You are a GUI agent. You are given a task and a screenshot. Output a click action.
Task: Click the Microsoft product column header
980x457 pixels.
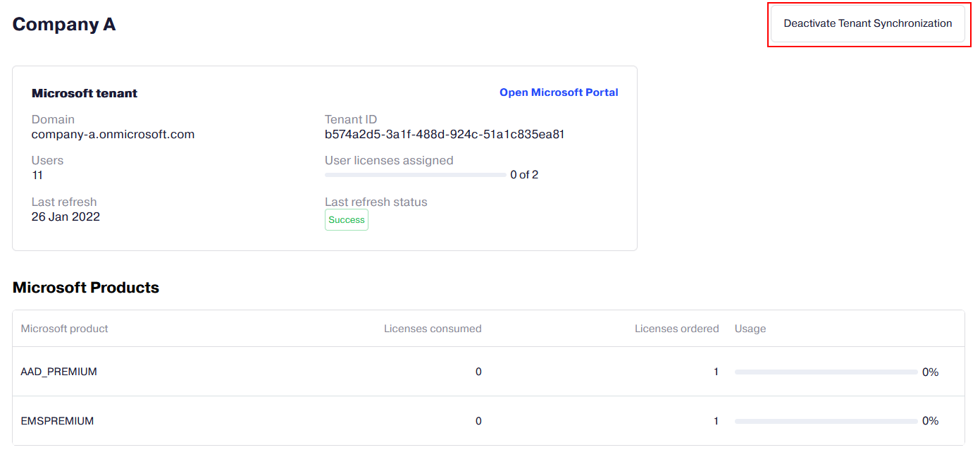coord(65,329)
